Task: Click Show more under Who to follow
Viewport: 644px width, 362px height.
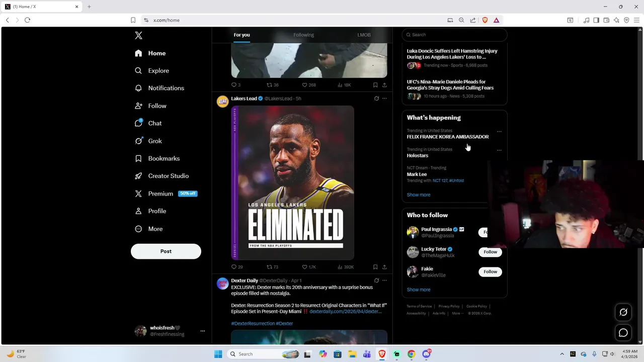Action: coord(419,290)
